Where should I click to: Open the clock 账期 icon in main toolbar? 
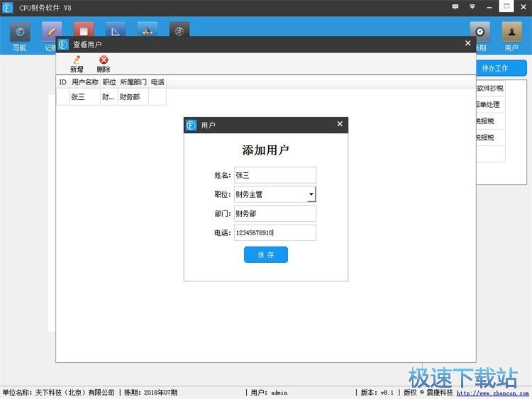click(x=480, y=32)
